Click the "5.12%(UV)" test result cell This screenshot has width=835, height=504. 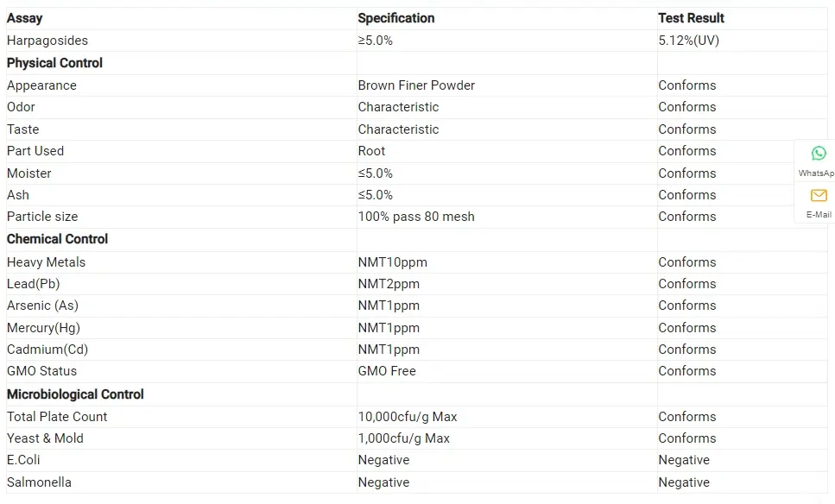[688, 41]
